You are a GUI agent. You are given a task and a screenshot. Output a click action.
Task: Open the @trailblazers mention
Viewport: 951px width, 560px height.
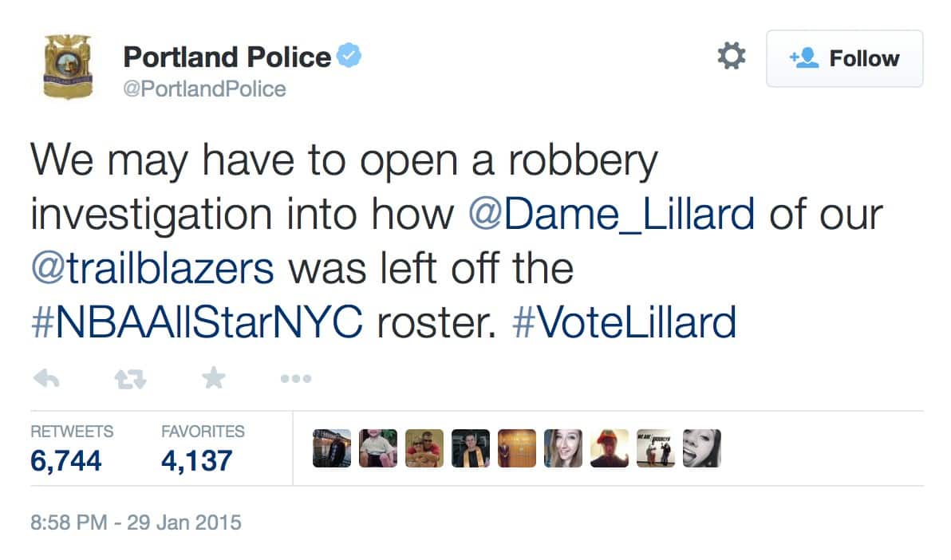152,268
